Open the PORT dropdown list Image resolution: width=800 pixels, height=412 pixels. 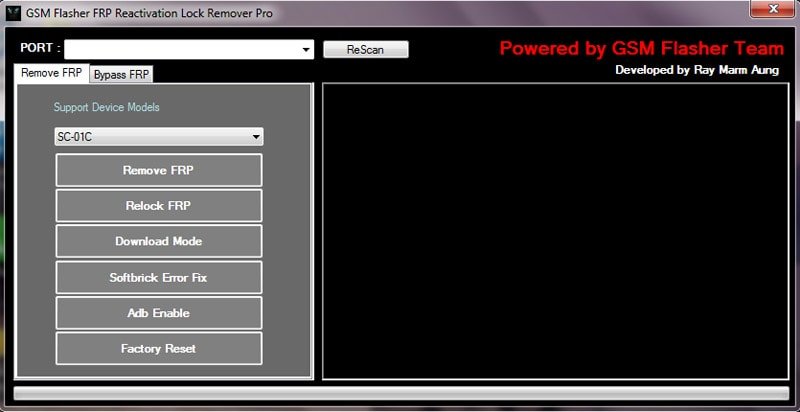(306, 50)
